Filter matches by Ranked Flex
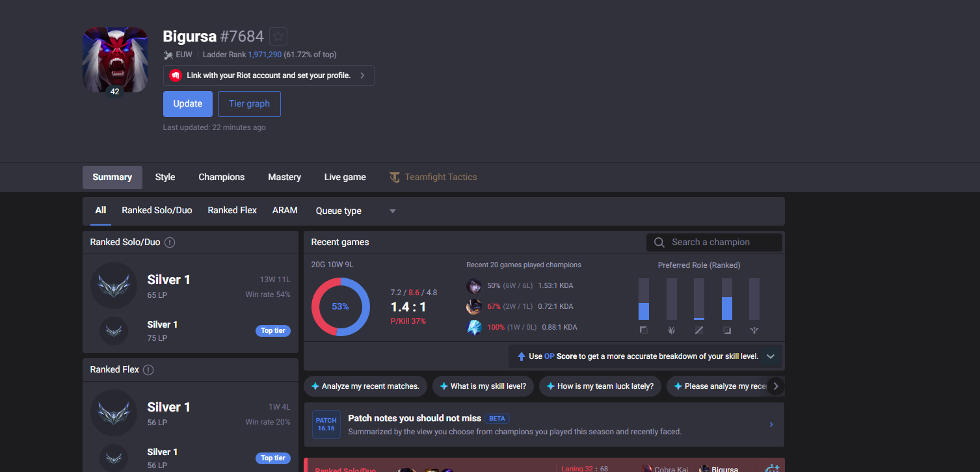The height and width of the screenshot is (472, 980). click(x=232, y=211)
